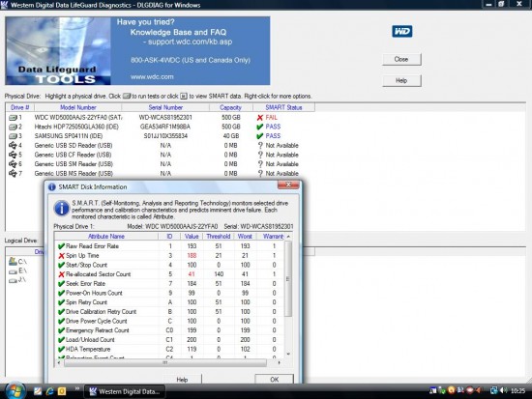The width and height of the screenshot is (532, 399).
Task: Click SMART list horizontal scroll right arrow
Action: [280, 362]
